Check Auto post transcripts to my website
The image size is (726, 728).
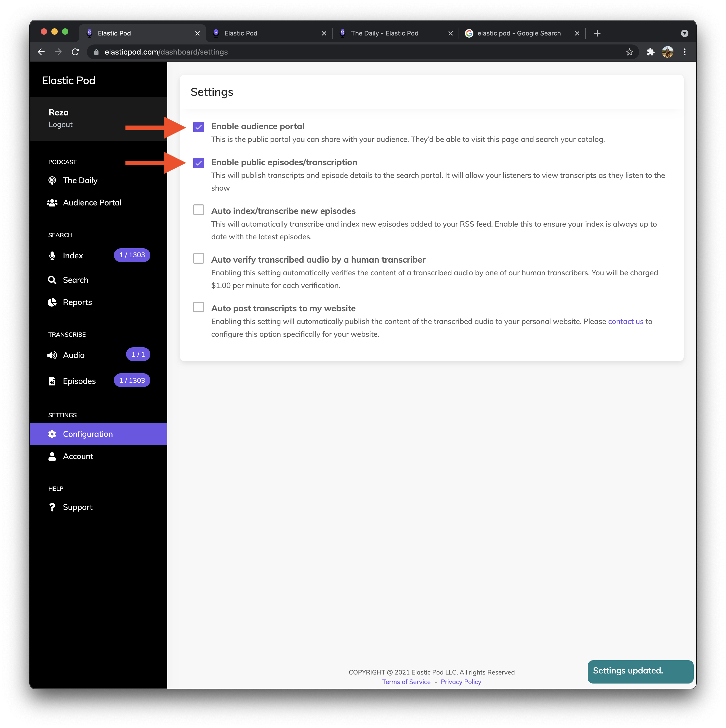[198, 307]
